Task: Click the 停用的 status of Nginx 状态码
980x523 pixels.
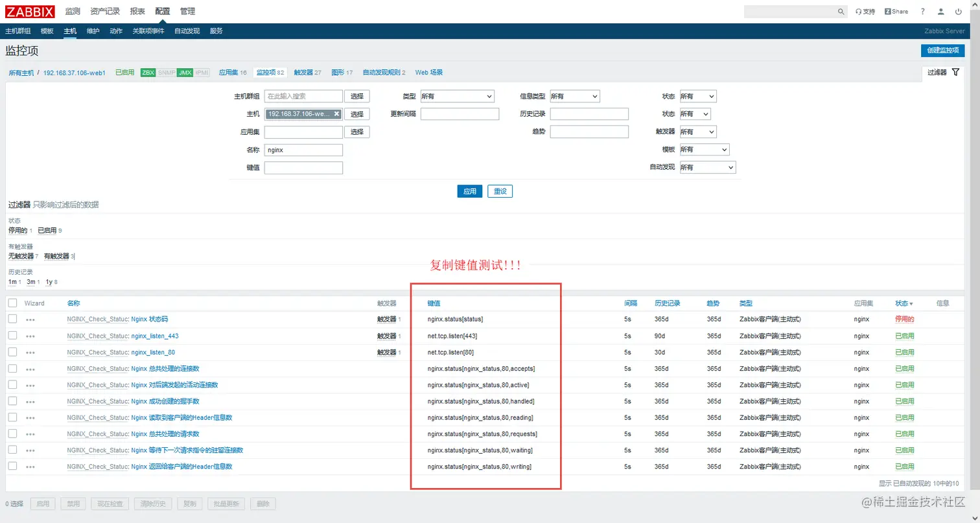Action: [904, 320]
